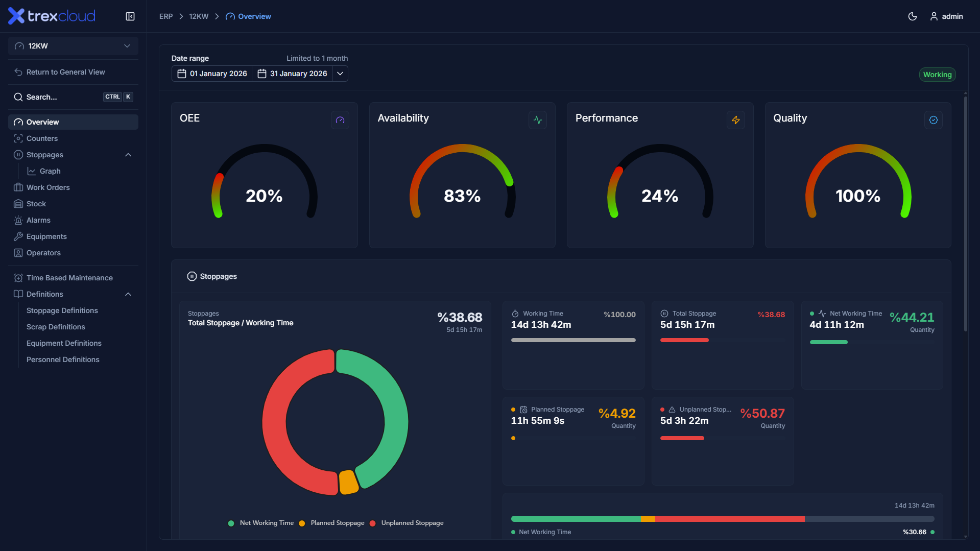
Task: Click the Planned Stoppage calendar icon
Action: coord(523,410)
